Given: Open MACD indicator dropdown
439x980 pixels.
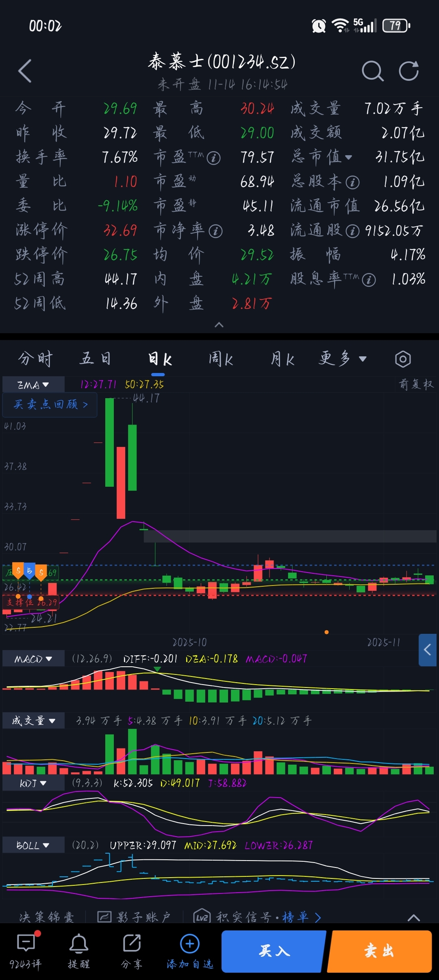Looking at the screenshot, I should coord(33,659).
